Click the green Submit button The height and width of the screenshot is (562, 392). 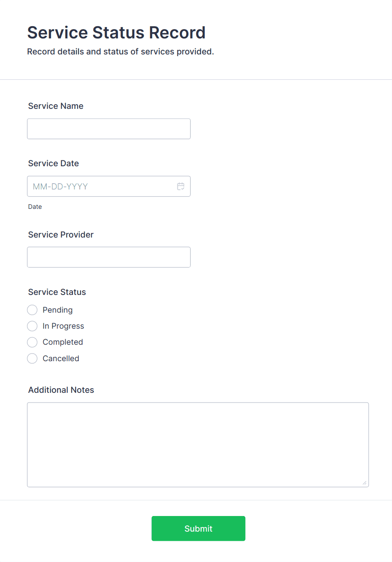(198, 528)
